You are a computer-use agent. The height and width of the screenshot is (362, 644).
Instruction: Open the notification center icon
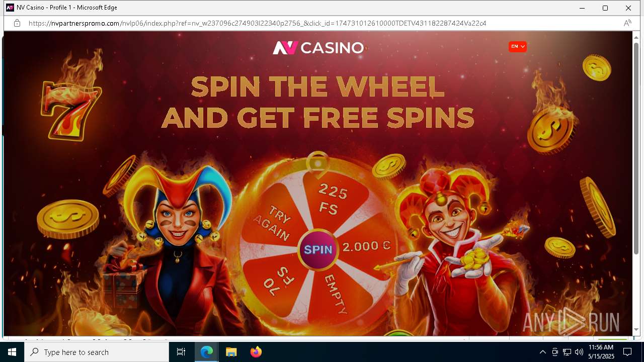(x=627, y=352)
